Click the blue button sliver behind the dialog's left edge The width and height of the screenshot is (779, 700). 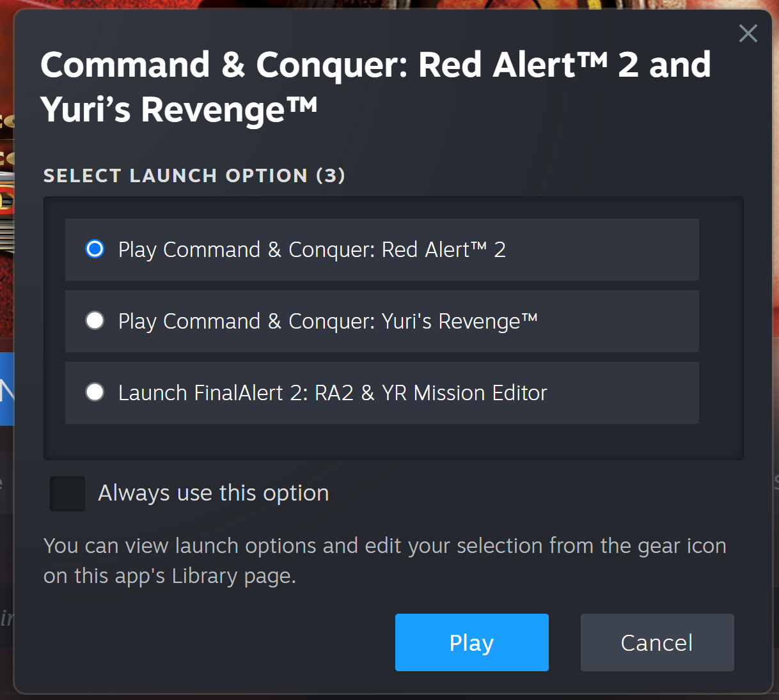point(6,389)
